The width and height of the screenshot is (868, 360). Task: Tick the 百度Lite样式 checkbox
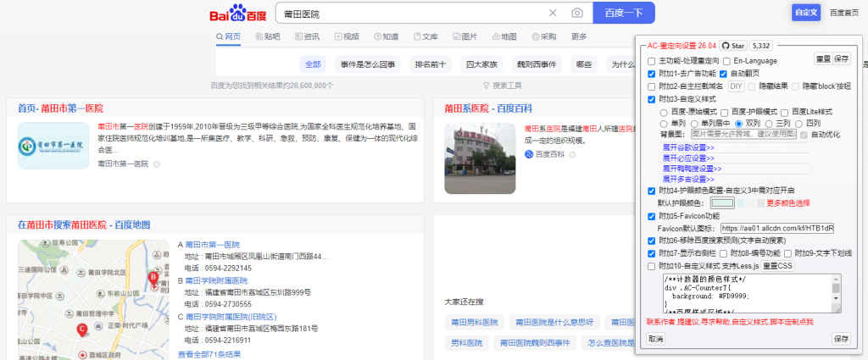tap(784, 113)
